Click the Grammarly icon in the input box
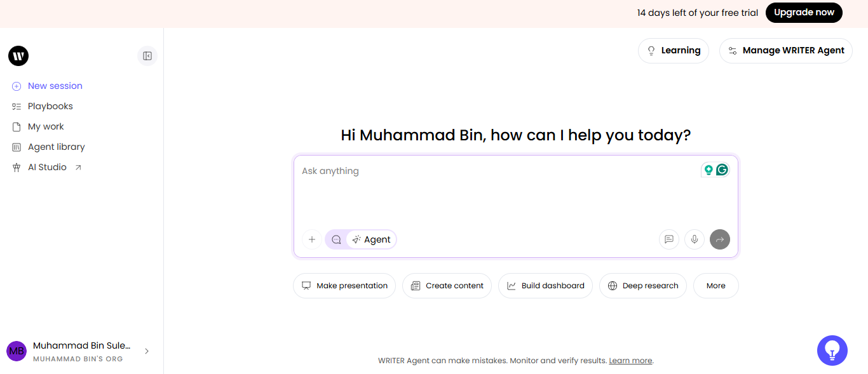Screen dimensions: 868x374 (722, 170)
